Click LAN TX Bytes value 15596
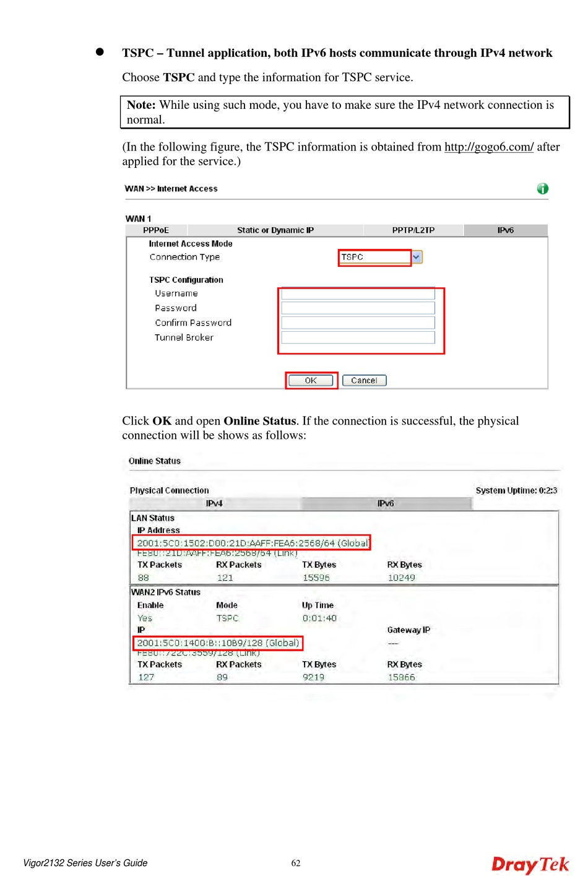 (x=316, y=578)
